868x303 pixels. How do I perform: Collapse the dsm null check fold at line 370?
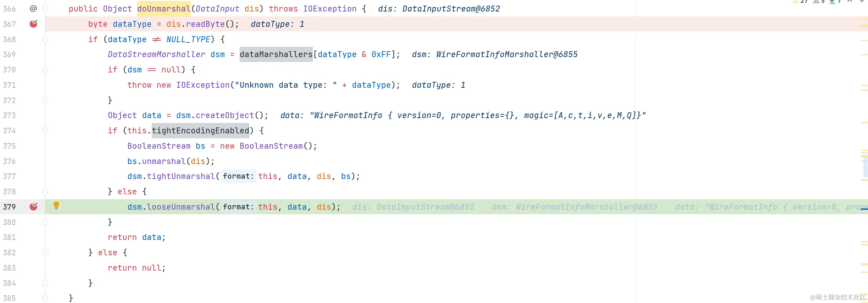[x=45, y=70]
